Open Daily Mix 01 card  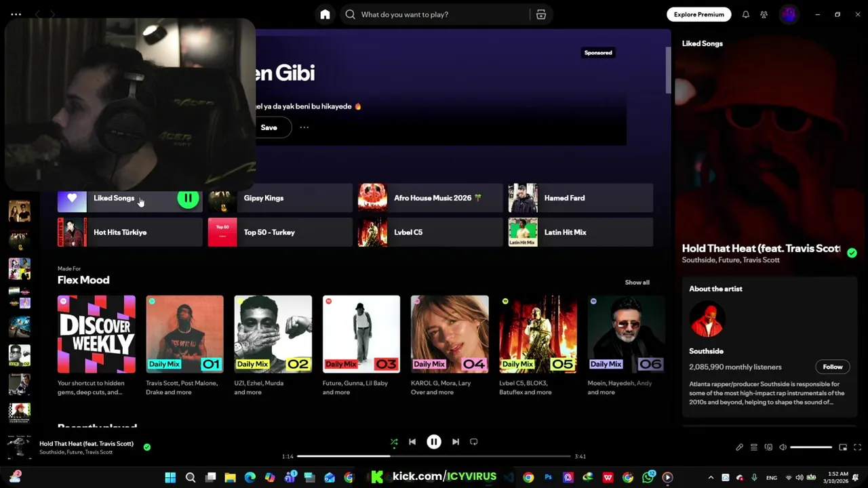[x=184, y=346]
